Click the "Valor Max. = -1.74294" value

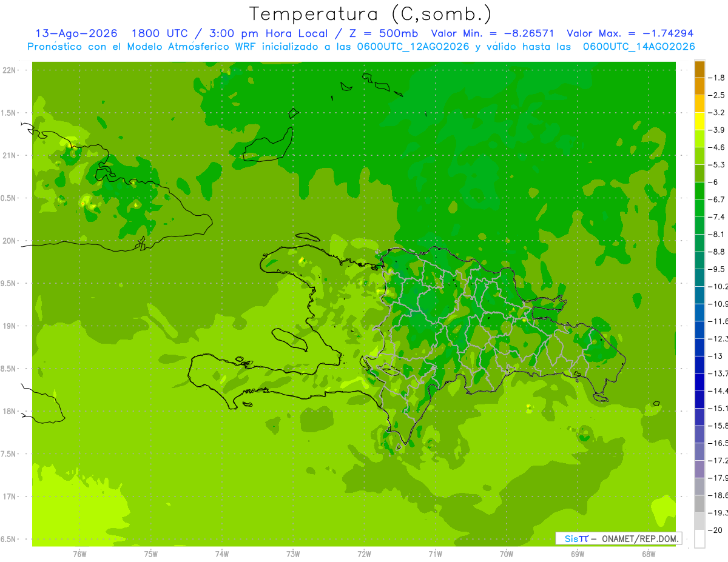630,33
